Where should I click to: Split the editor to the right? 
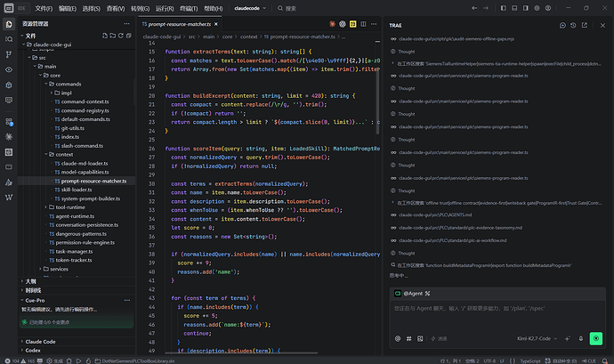pos(363,24)
